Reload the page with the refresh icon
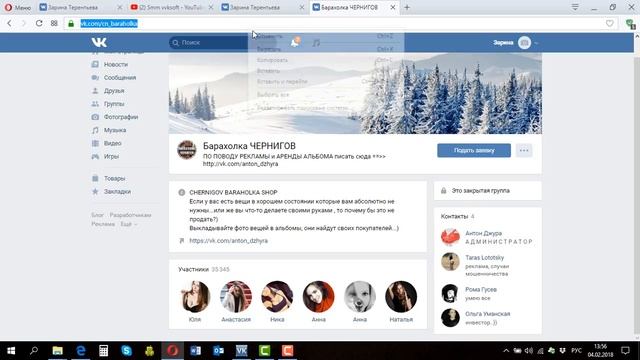Viewport: 640px width, 360px height. pos(39,23)
